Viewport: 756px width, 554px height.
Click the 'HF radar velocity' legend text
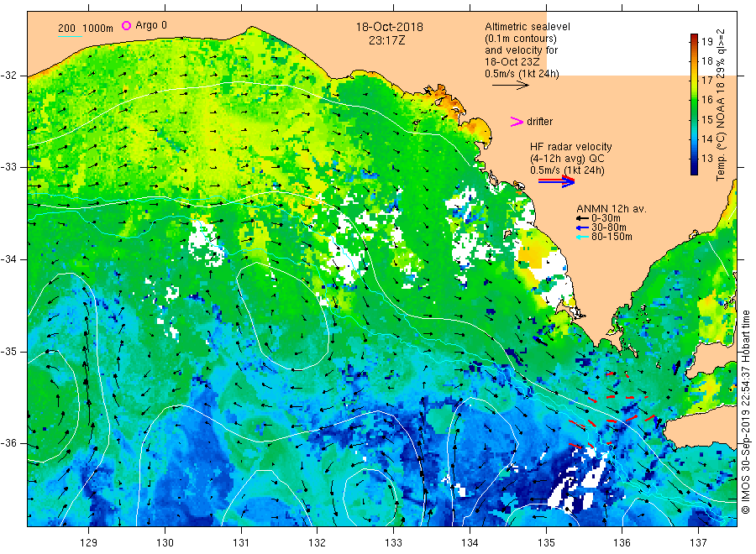(x=571, y=147)
